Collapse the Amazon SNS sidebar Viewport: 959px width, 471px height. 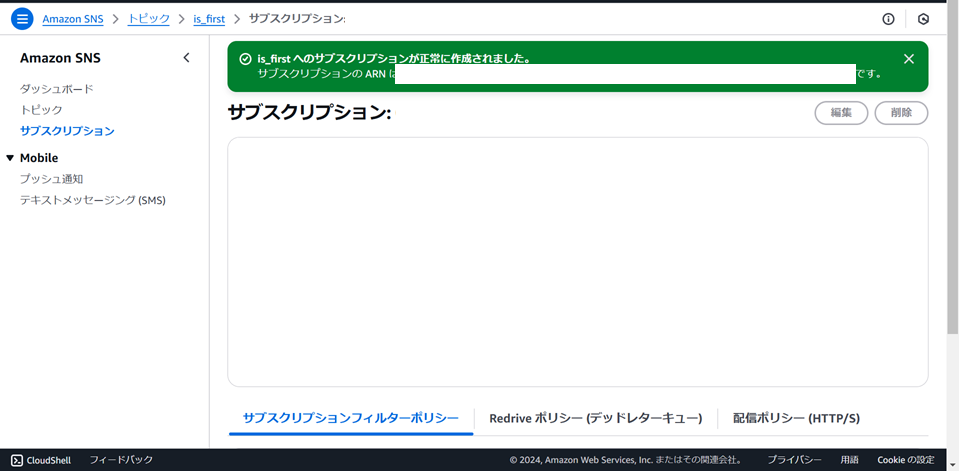pos(187,58)
